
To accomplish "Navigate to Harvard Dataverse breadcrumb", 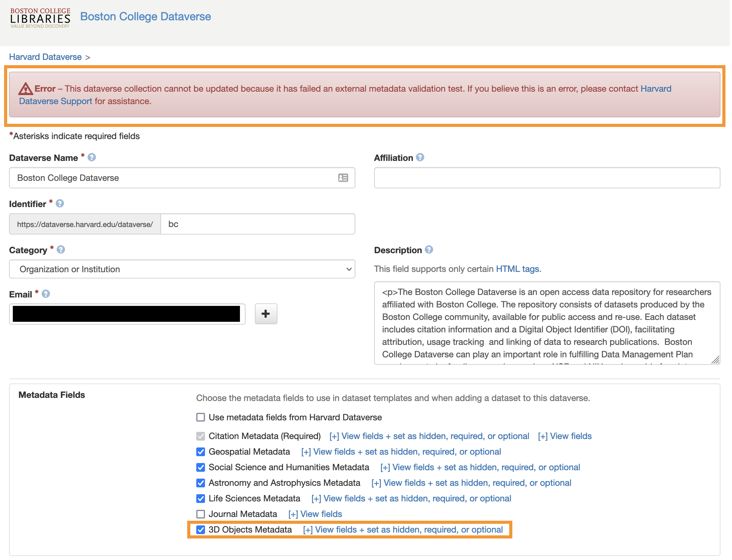I will [x=45, y=57].
